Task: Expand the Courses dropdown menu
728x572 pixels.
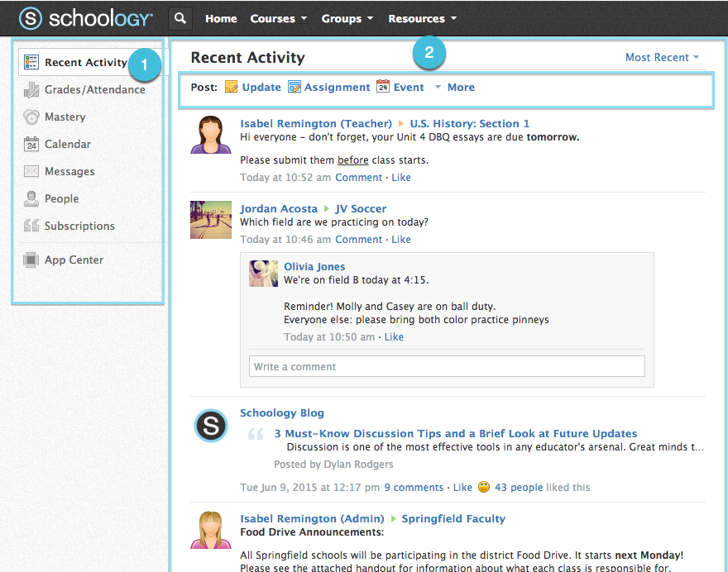Action: pyautogui.click(x=279, y=18)
